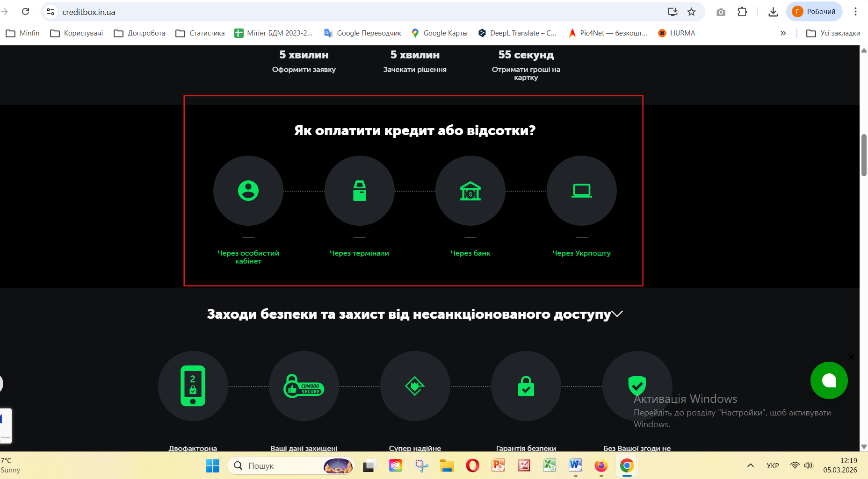The image size is (868, 479).
Task: Click the personal account user icon
Action: tap(248, 191)
